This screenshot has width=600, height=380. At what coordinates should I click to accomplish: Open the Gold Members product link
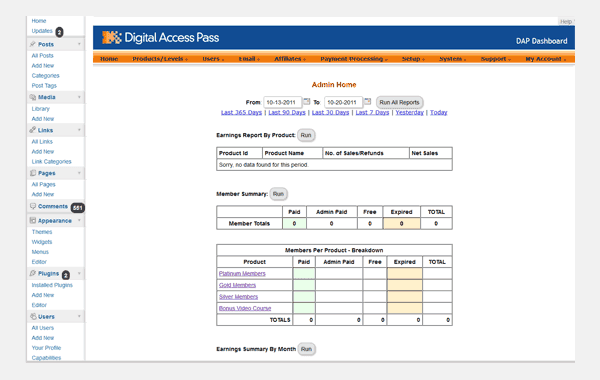click(x=237, y=285)
